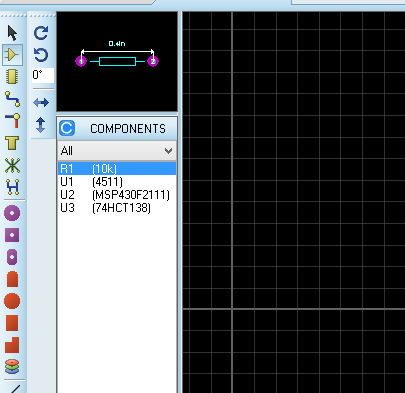Select U2 MSP430F2111 in component list

pos(117,195)
